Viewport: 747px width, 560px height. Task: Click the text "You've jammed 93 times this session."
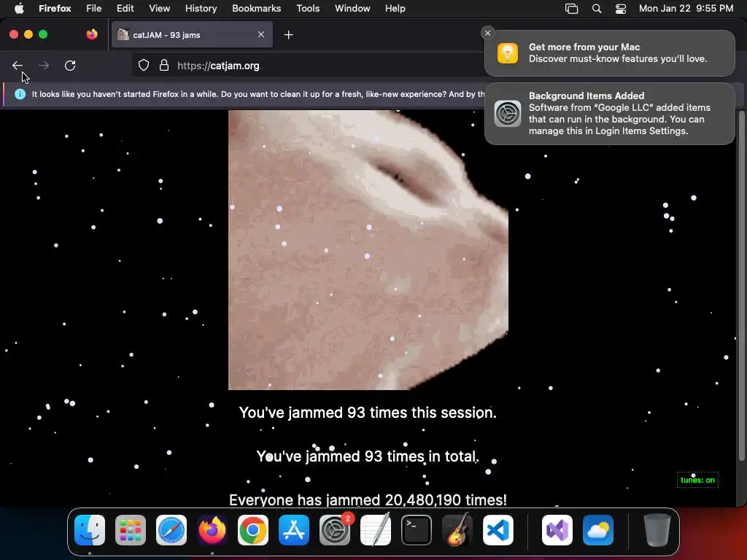(368, 413)
